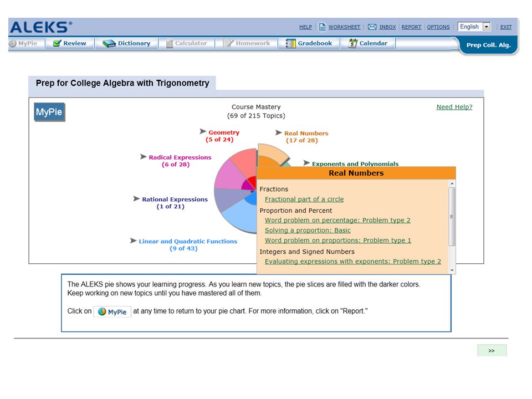Viewport: 532px width, 399px height.
Task: Select the Calculator tab
Action: [187, 43]
